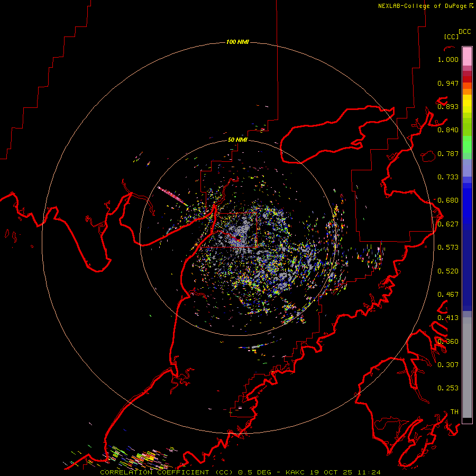Screen dimensions: 476x476
Task: Select the 0.947 scale value
Action: [448, 83]
